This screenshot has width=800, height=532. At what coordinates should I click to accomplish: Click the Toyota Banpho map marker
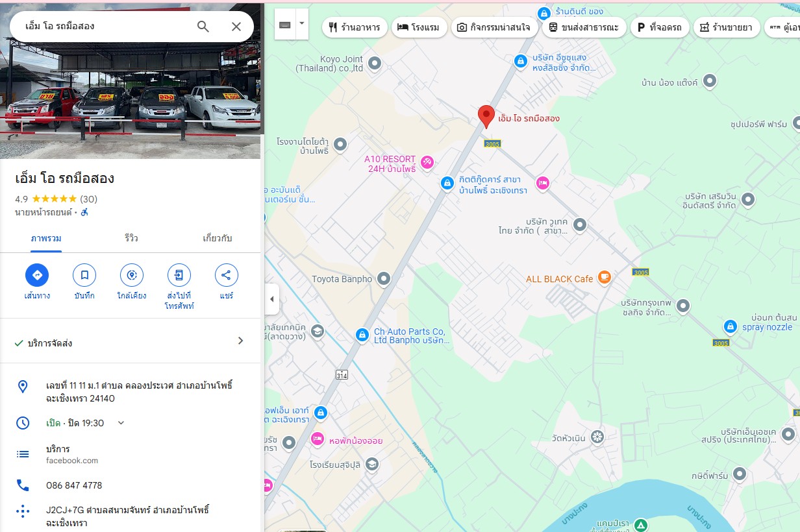click(384, 279)
